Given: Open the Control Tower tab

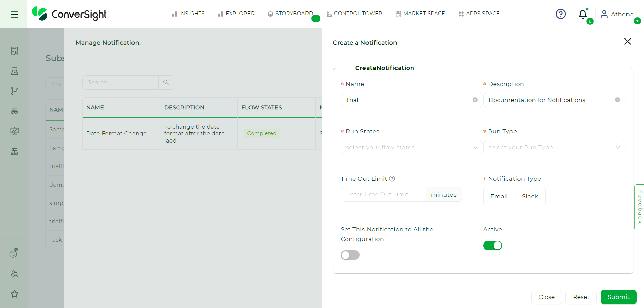Looking at the screenshot, I should click(x=354, y=14).
